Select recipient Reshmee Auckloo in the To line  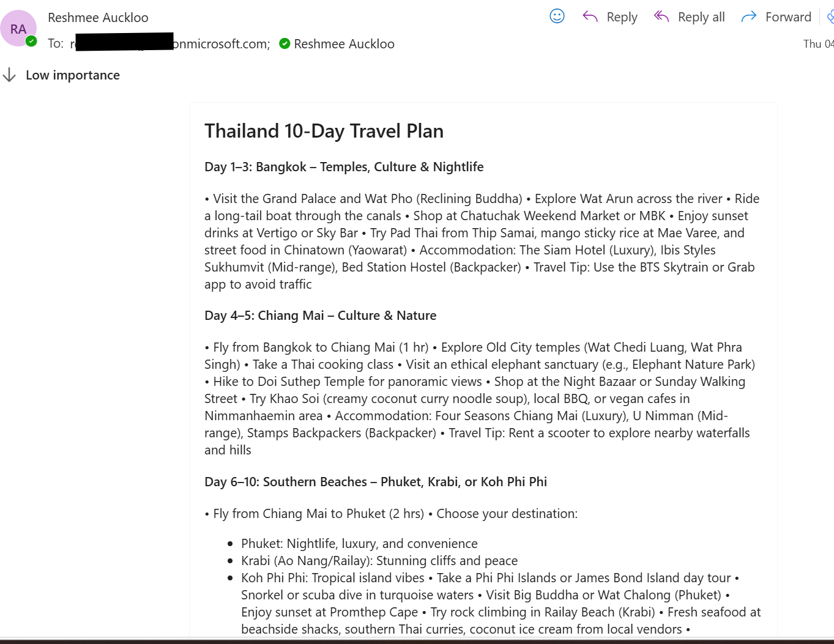[x=344, y=43]
